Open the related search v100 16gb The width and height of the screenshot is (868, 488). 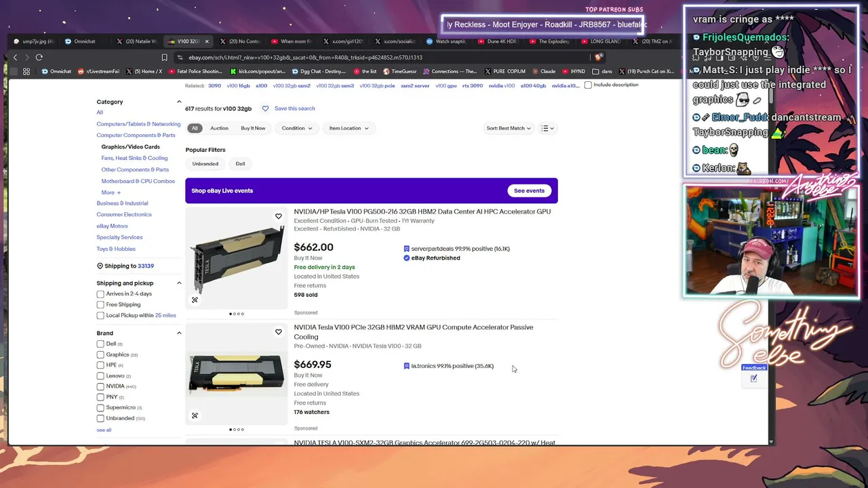238,86
